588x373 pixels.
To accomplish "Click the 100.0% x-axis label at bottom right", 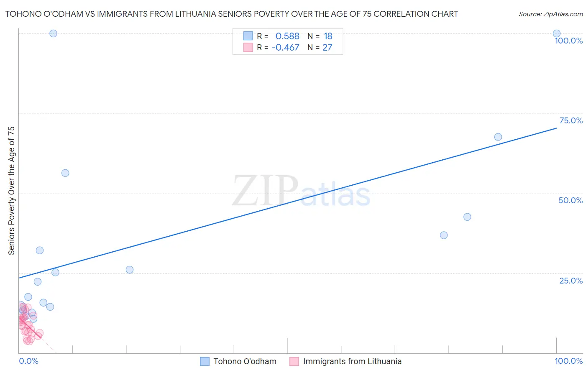I will tap(569, 361).
